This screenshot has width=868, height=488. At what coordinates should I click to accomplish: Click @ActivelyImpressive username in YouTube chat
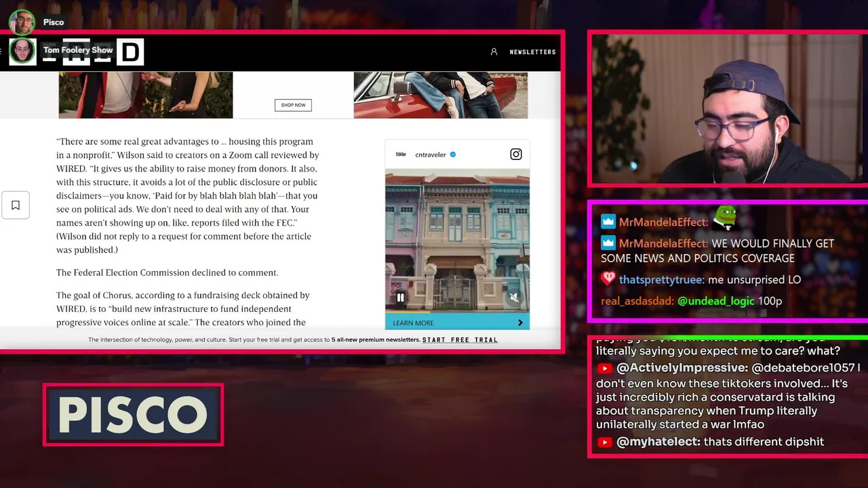(x=682, y=368)
